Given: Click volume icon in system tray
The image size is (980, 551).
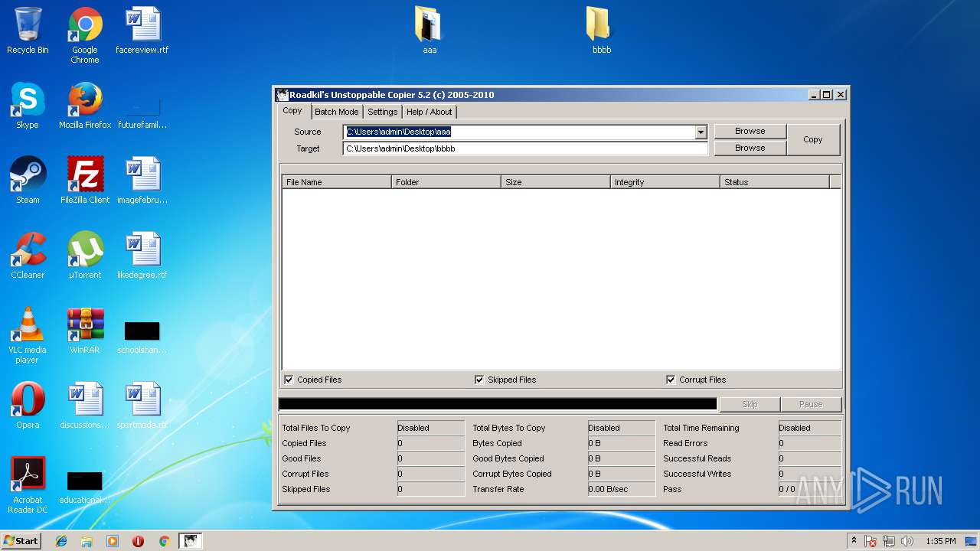Looking at the screenshot, I should (x=907, y=541).
